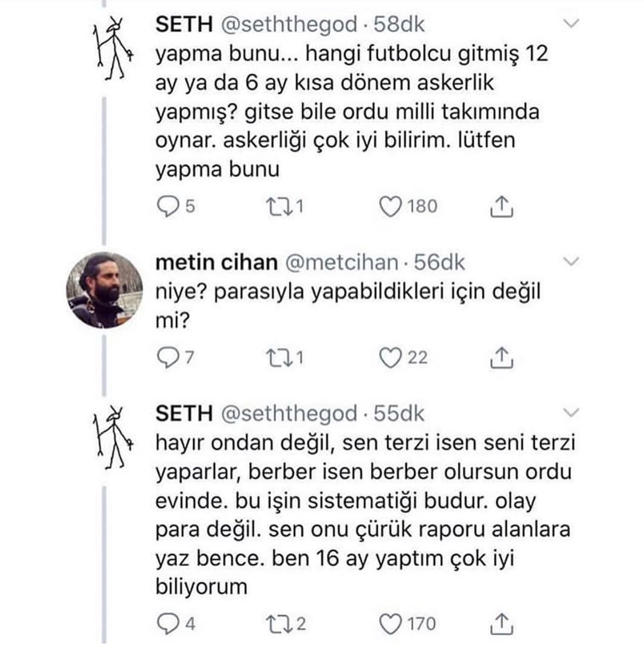Open options chevron on SETH's 58dk tweet
Viewport: 644px width, 654px height.
[x=571, y=24]
